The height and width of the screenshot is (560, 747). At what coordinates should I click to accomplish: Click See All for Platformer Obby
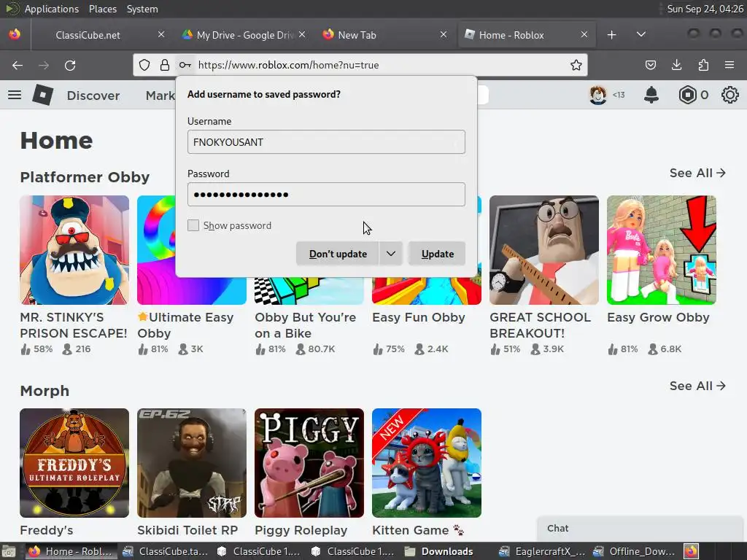(697, 173)
